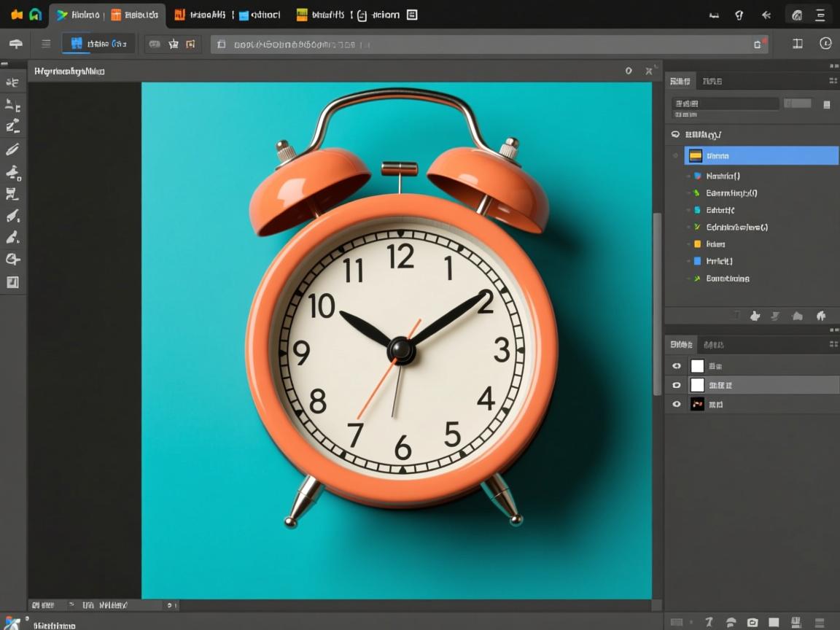Select the stamp tool in left toolbar
This screenshot has width=840, height=630.
point(12,172)
